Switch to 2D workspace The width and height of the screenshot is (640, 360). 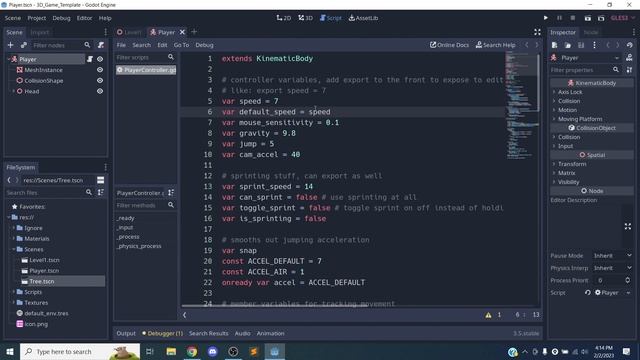284,18
